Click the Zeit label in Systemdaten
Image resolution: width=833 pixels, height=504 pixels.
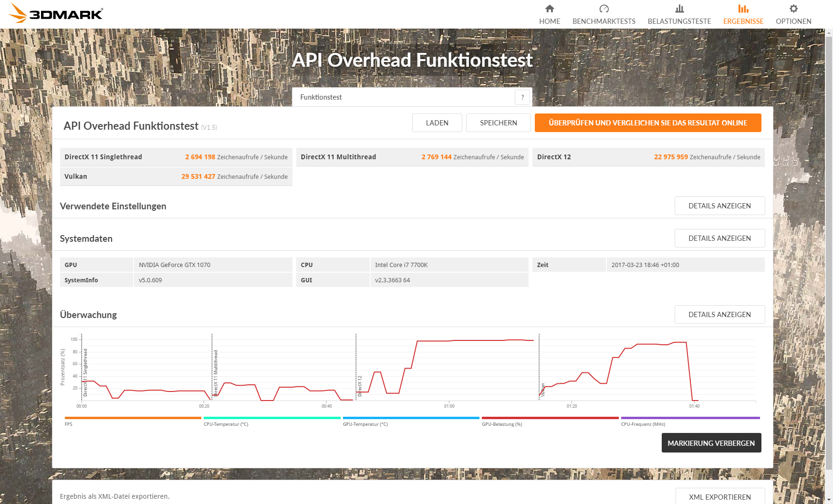pyautogui.click(x=543, y=265)
